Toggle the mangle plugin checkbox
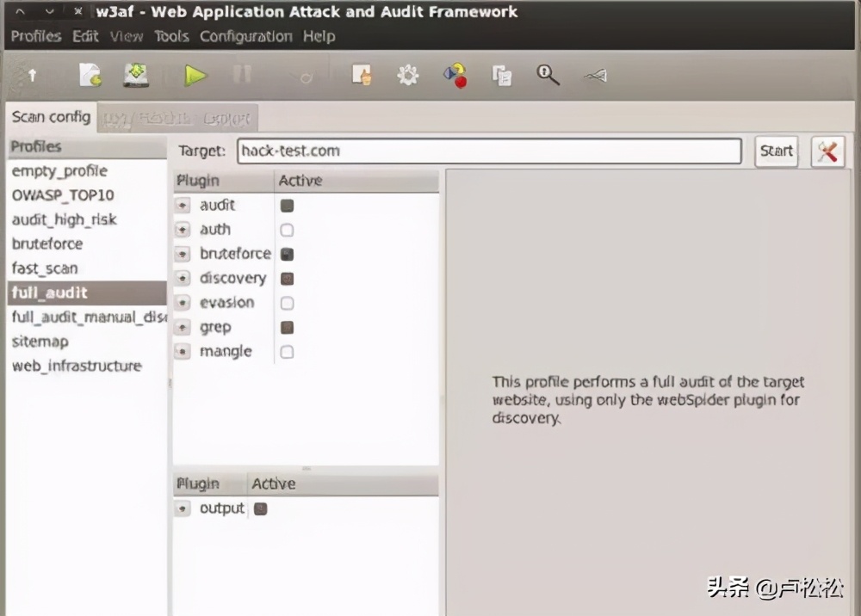Image resolution: width=861 pixels, height=616 pixels. click(x=287, y=352)
